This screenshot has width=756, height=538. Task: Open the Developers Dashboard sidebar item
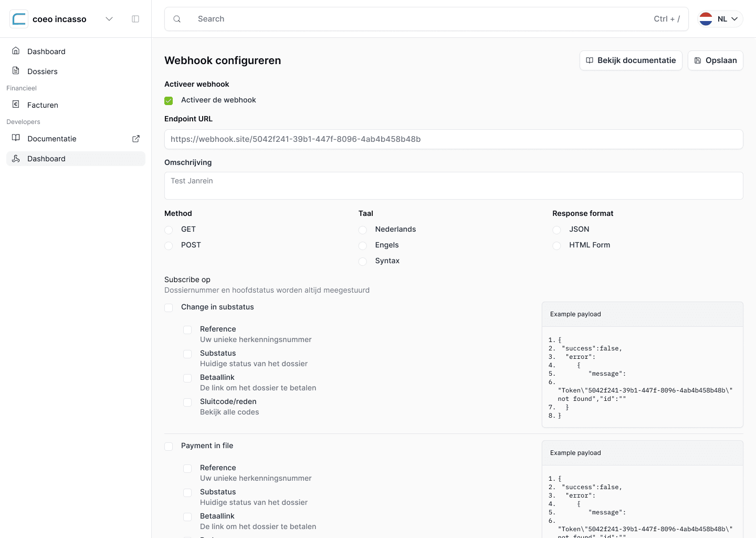pyautogui.click(x=76, y=159)
